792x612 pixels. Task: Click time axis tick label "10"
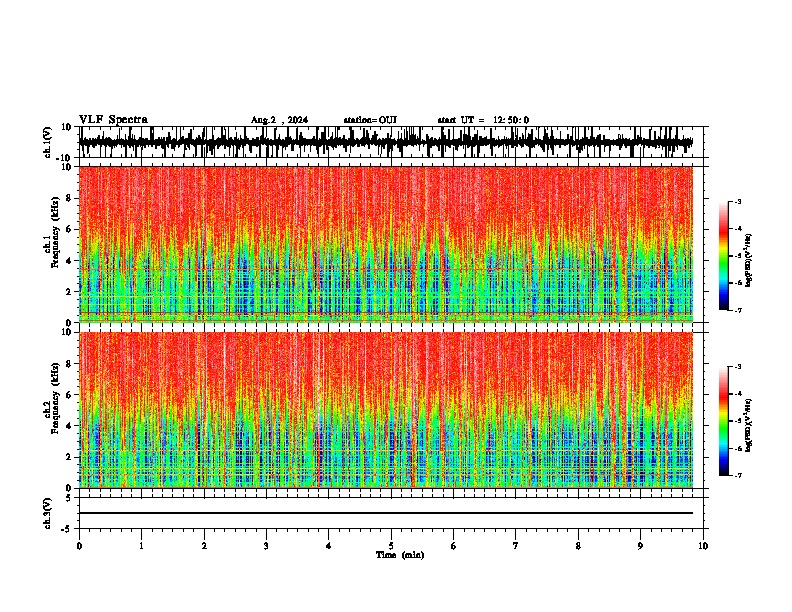[x=703, y=546]
